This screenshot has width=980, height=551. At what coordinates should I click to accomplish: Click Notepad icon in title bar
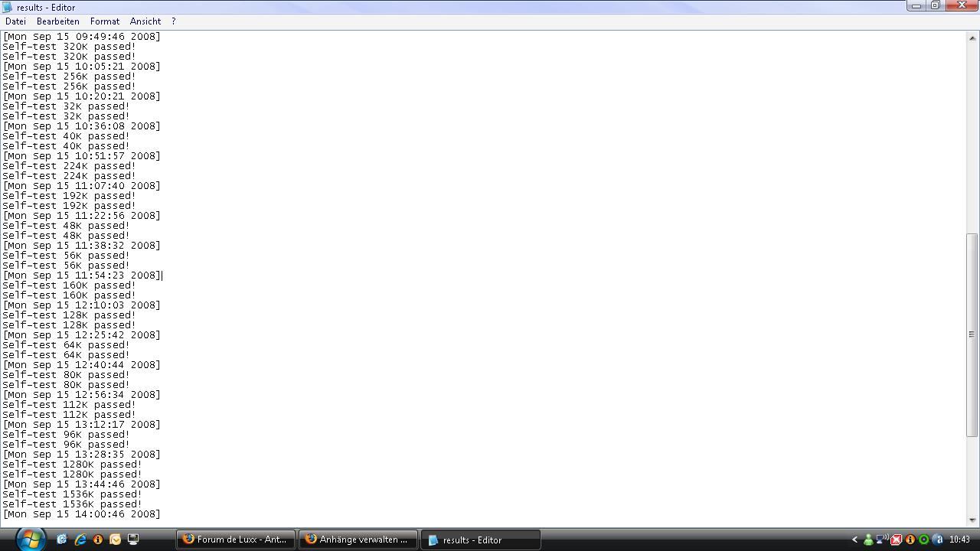coord(8,7)
